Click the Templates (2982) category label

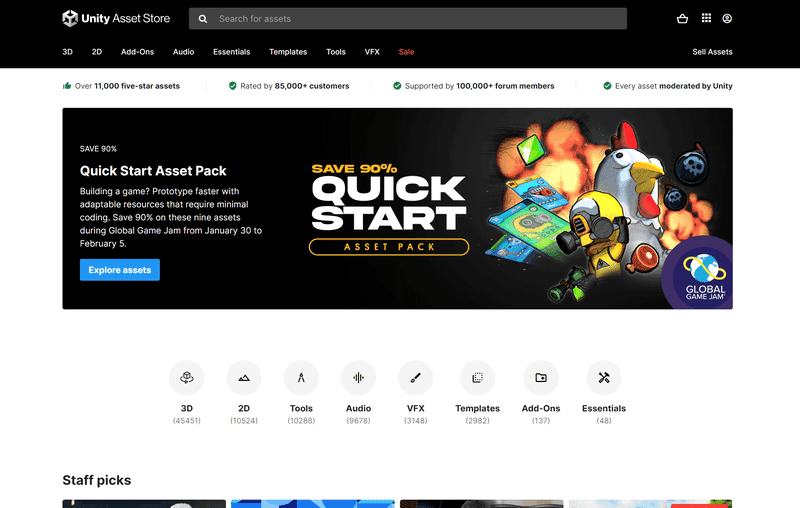point(478,414)
